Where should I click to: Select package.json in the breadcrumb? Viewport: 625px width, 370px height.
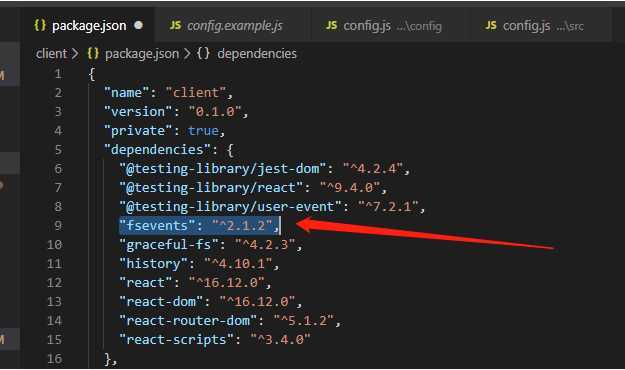(142, 54)
